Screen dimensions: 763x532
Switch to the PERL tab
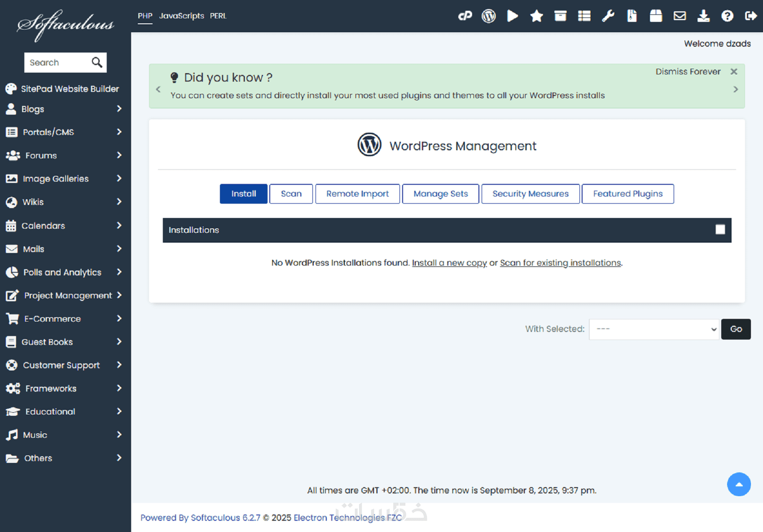coord(218,16)
